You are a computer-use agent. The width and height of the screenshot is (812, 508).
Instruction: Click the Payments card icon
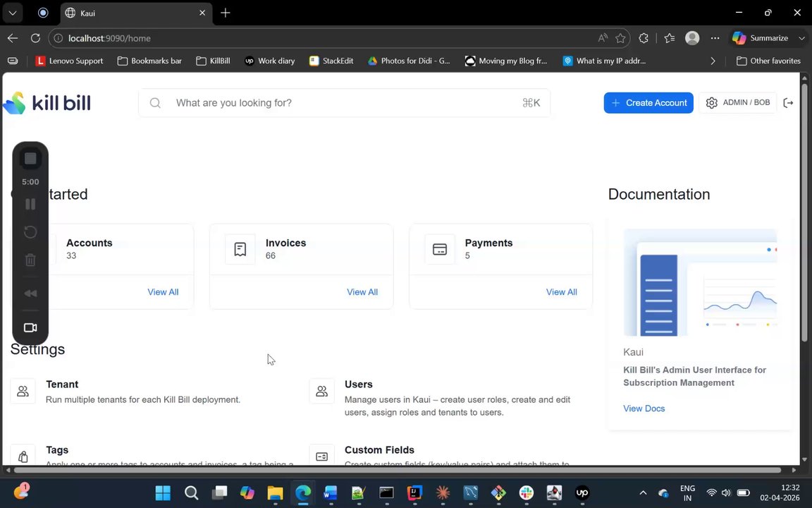(x=440, y=249)
